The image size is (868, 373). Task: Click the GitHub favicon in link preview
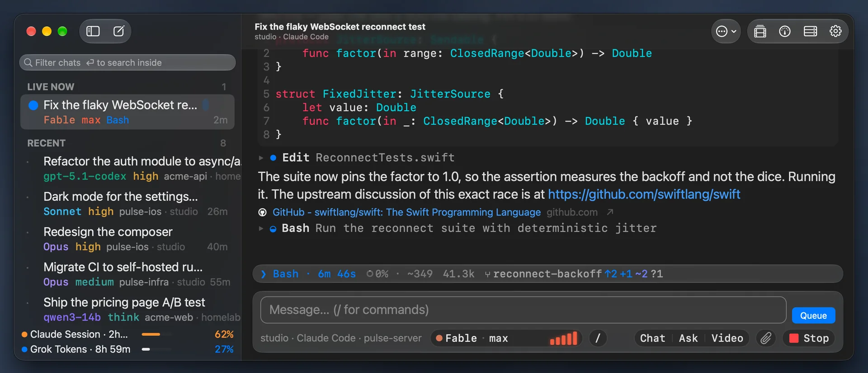262,212
